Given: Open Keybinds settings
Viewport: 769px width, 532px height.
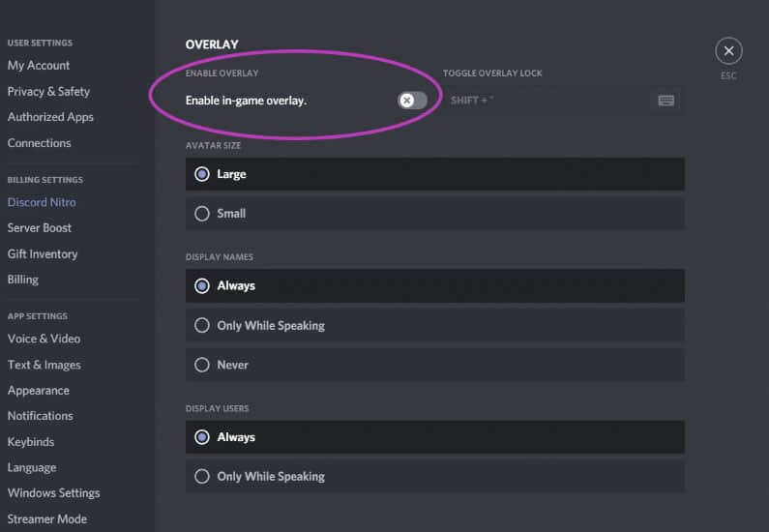Looking at the screenshot, I should [x=31, y=442].
